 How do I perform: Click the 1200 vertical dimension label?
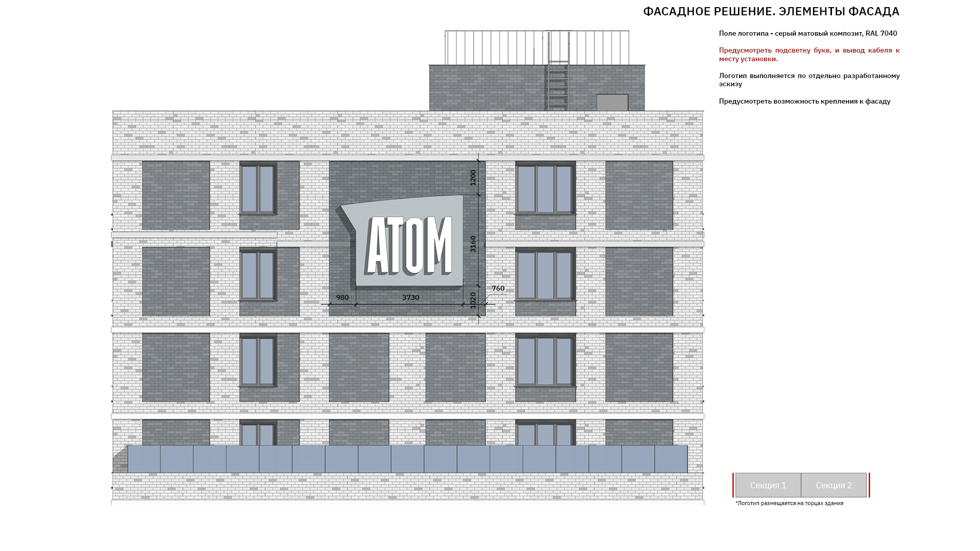(x=473, y=178)
